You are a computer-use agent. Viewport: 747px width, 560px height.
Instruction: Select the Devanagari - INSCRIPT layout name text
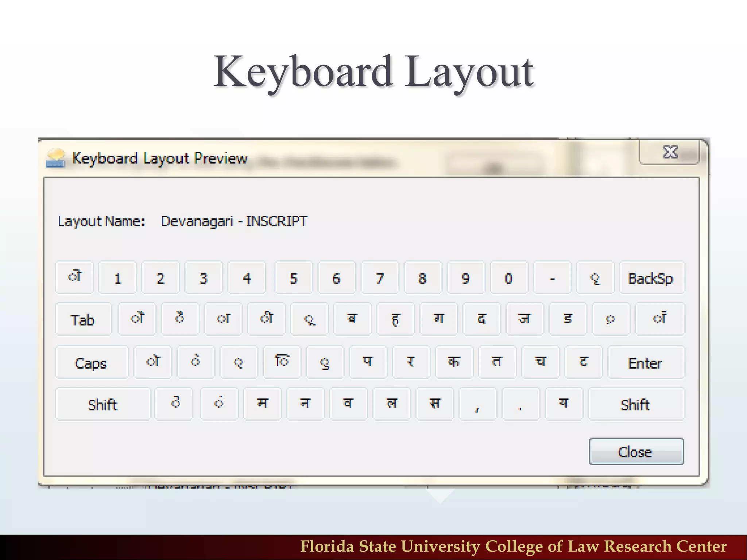pos(234,221)
